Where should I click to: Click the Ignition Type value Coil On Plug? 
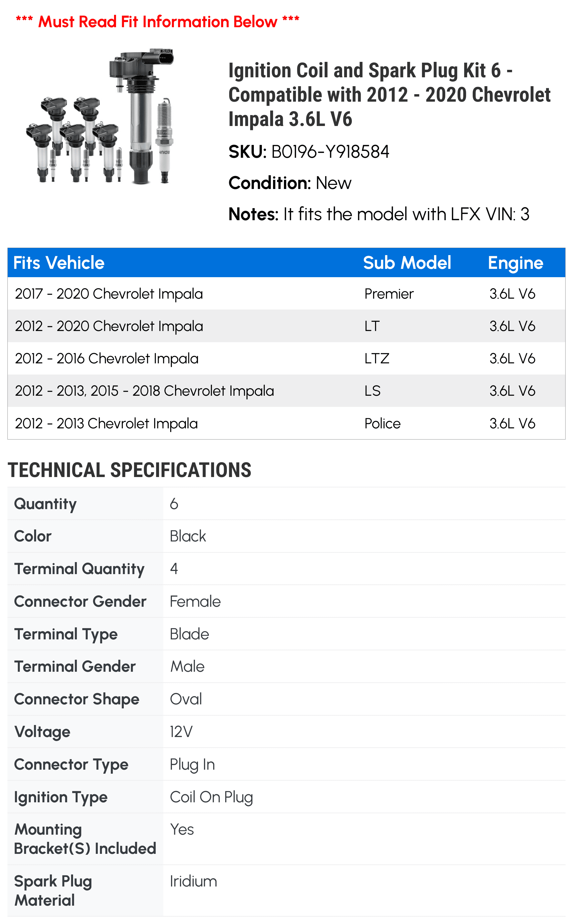[211, 797]
